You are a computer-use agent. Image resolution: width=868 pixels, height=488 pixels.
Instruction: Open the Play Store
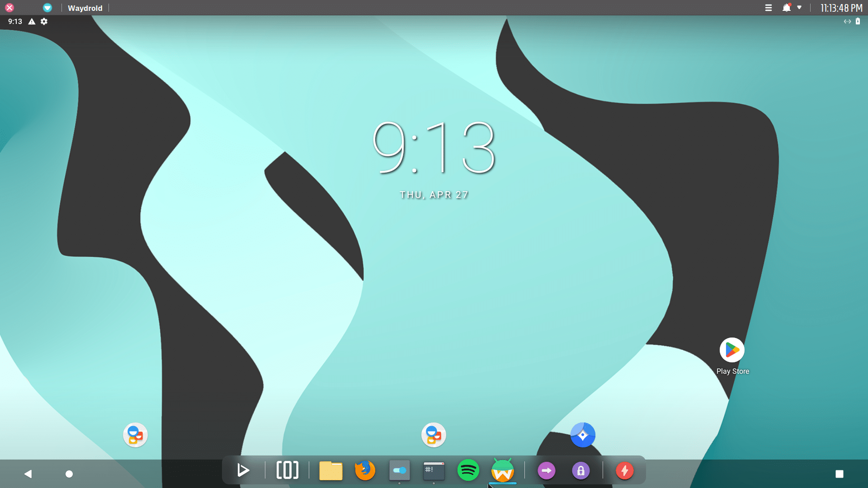[x=733, y=350]
